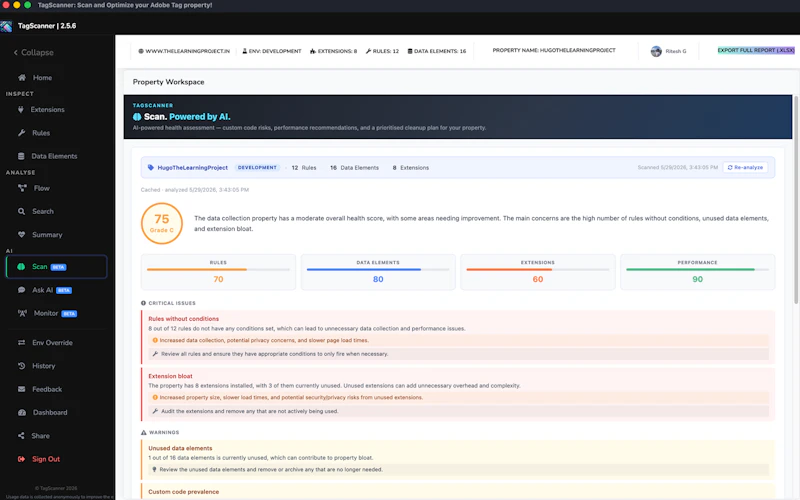Viewport: 800px width, 500px height.
Task: Click Export Full Report (.XLSX) button
Action: coord(756,50)
